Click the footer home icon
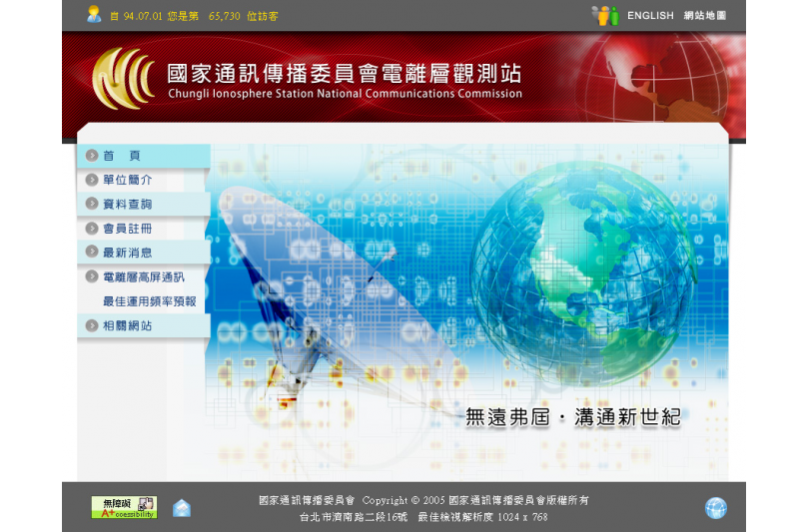The width and height of the screenshot is (799, 532). click(182, 508)
